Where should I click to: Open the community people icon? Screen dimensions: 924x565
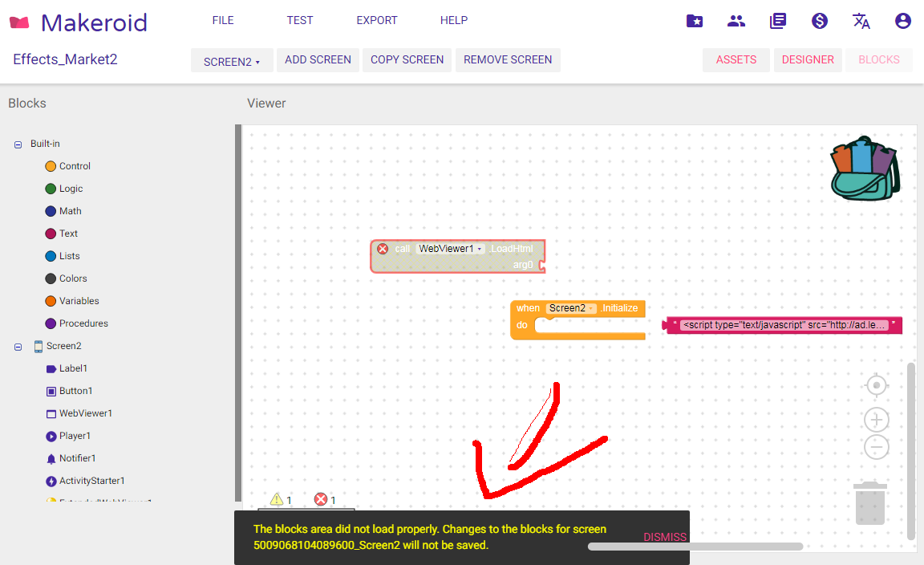[x=736, y=21]
